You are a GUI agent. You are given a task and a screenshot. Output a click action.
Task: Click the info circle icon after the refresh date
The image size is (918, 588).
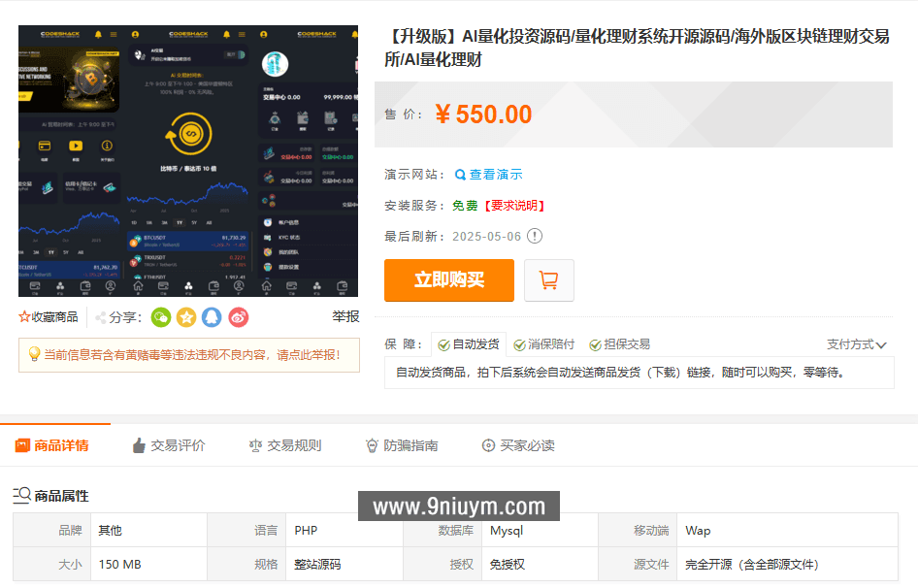534,236
